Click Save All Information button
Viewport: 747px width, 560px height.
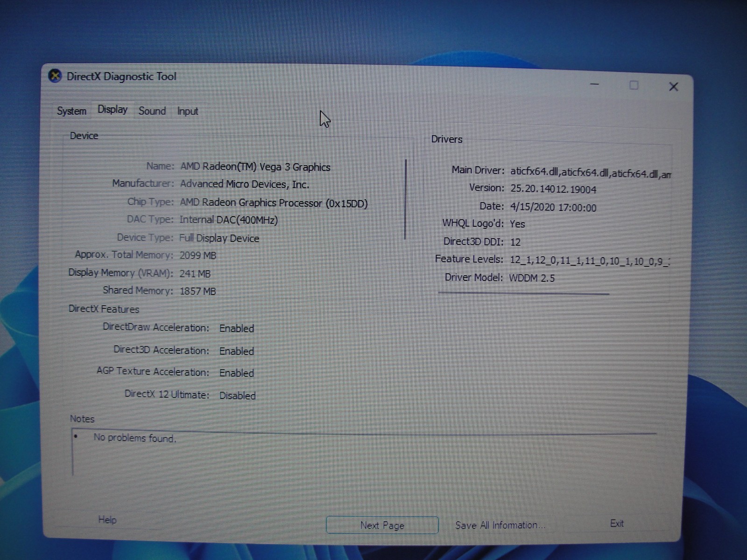point(500,525)
